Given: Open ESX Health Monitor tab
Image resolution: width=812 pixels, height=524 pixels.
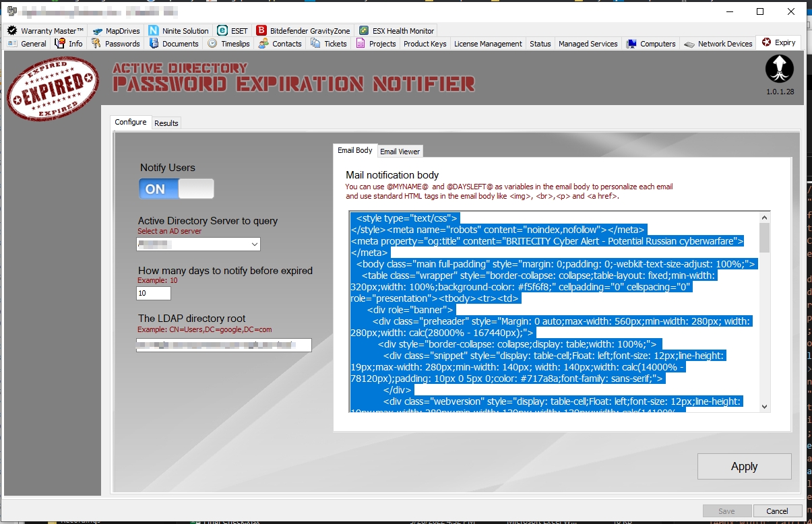Looking at the screenshot, I should coord(397,31).
